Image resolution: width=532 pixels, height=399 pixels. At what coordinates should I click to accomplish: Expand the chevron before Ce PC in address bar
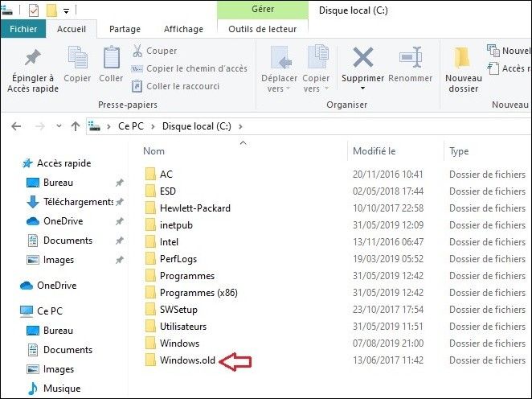pyautogui.click(x=108, y=126)
